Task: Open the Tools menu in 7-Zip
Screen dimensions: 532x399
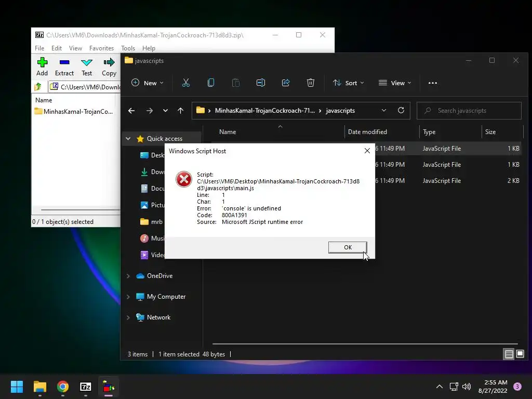Action: tap(128, 48)
